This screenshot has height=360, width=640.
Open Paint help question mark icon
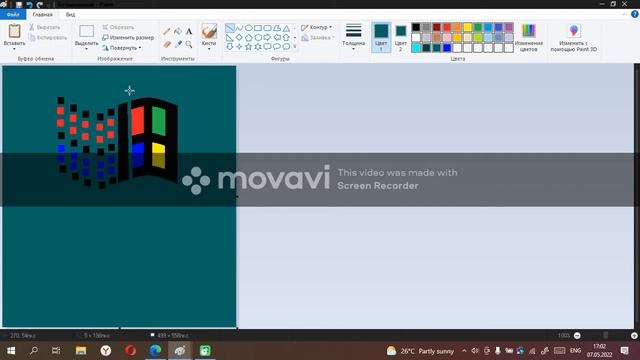point(635,14)
